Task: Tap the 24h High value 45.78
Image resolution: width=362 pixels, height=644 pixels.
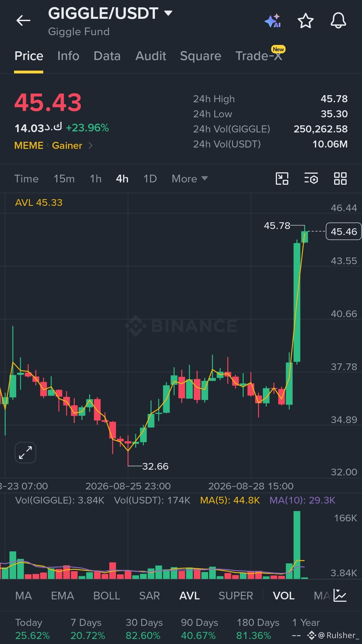Action: (334, 99)
